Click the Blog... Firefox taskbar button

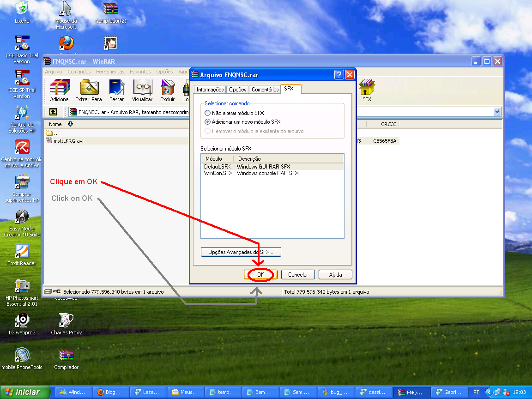click(x=110, y=392)
